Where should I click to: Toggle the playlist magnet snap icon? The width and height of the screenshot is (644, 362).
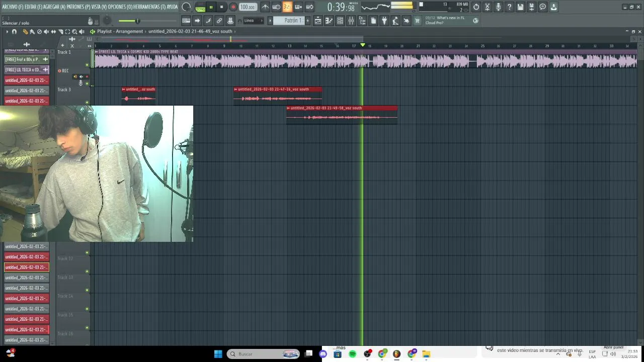tap(14, 32)
